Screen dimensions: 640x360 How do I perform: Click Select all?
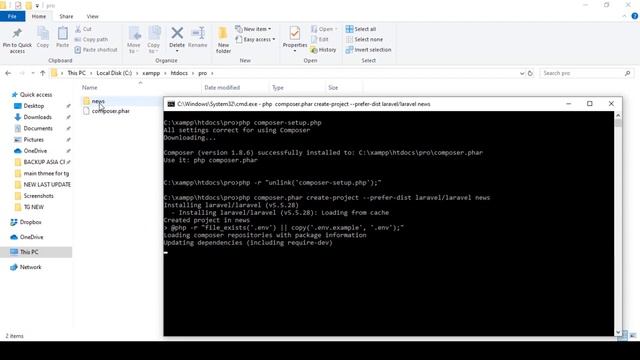[x=361, y=29]
